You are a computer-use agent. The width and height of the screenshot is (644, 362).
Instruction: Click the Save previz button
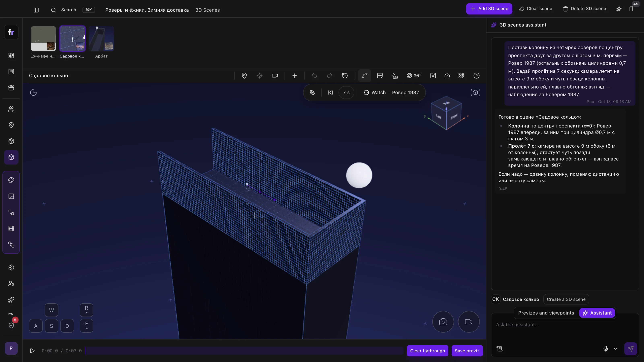467,351
